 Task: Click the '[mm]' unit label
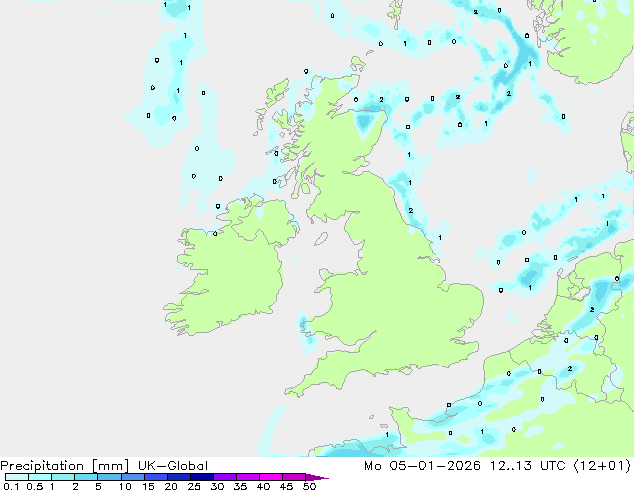coord(110,466)
